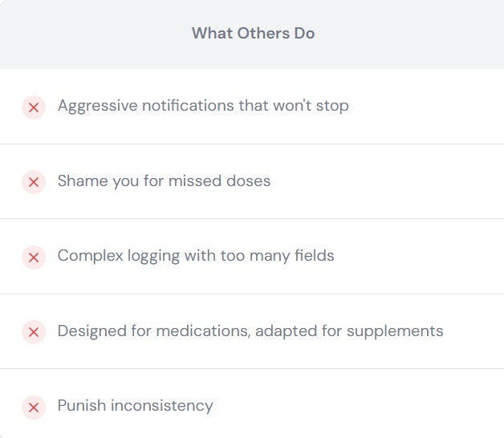
Task: Click the red X beside Aggressive notifications
Action: pos(34,107)
